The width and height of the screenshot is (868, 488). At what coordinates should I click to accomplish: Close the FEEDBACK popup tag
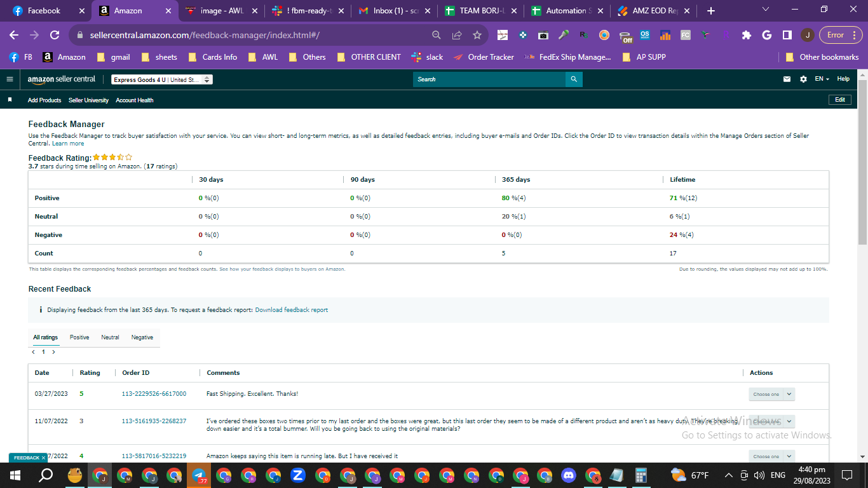pyautogui.click(x=43, y=457)
